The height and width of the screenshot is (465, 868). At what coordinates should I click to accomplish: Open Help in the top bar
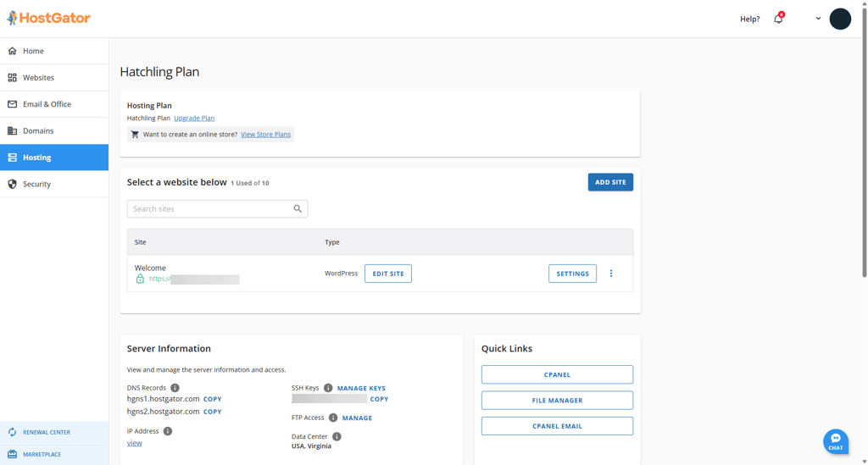click(x=749, y=19)
